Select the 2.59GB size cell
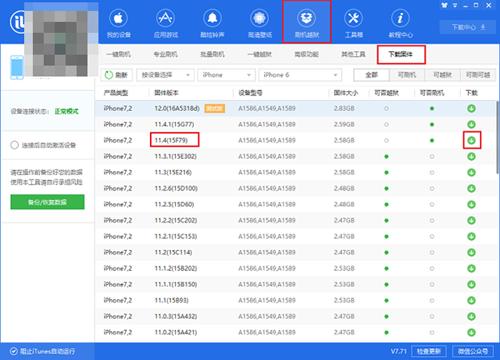 (344, 124)
